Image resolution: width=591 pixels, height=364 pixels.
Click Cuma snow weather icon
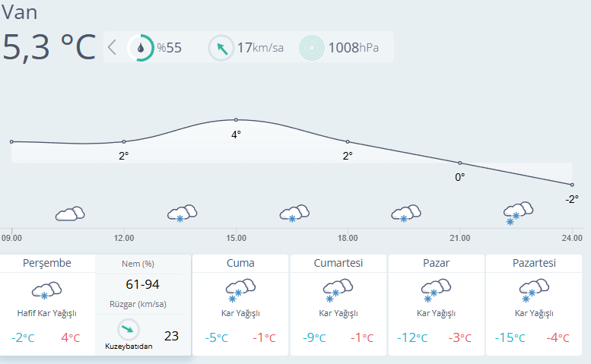click(x=240, y=290)
